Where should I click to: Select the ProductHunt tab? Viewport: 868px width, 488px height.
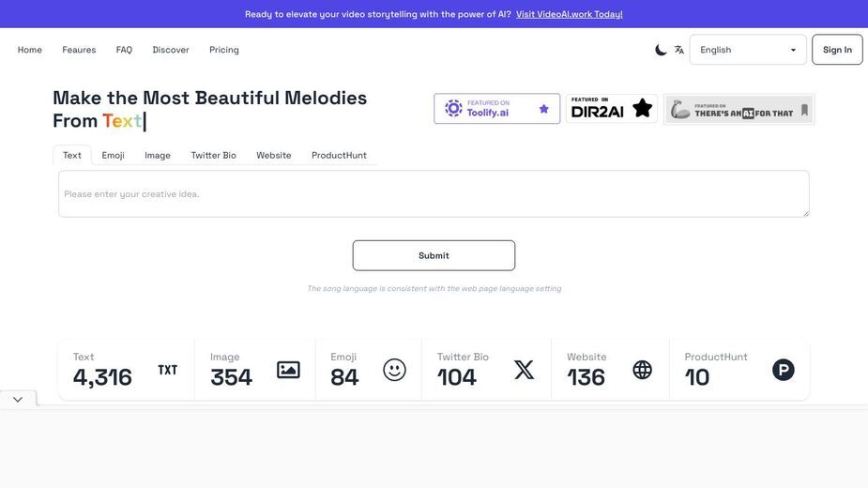click(x=339, y=156)
